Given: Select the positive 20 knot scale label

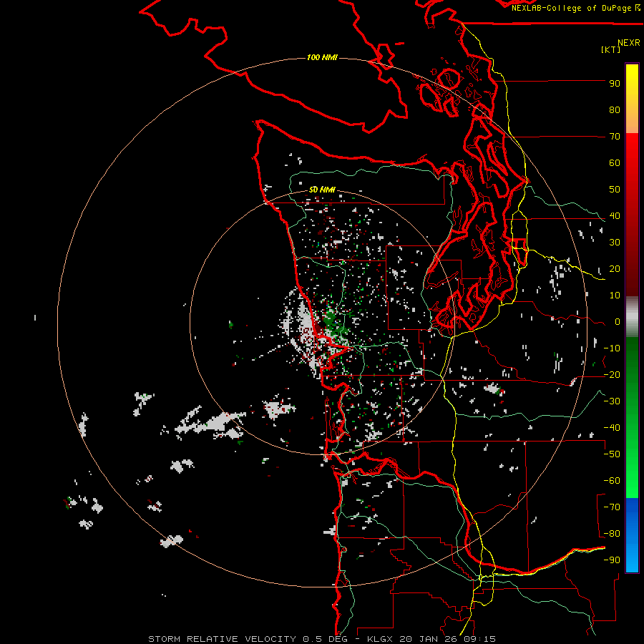Looking at the screenshot, I should click(615, 269).
